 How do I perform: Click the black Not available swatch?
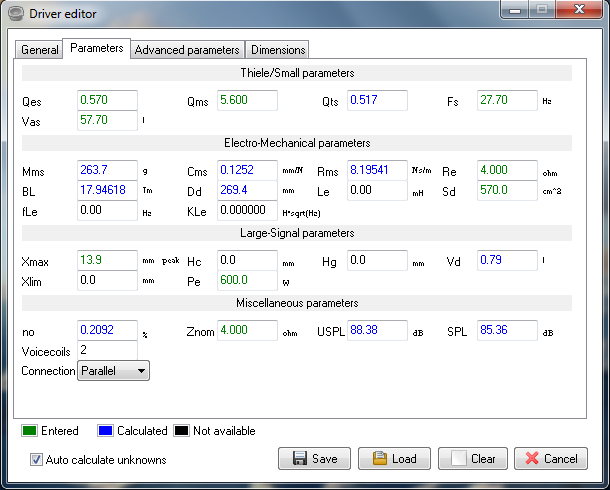click(181, 431)
